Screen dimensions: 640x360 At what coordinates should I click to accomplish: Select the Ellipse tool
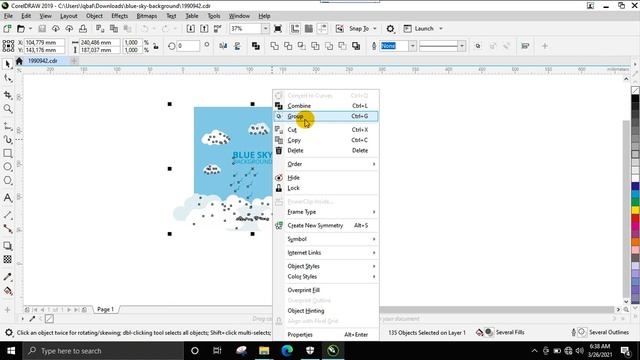tap(8, 167)
